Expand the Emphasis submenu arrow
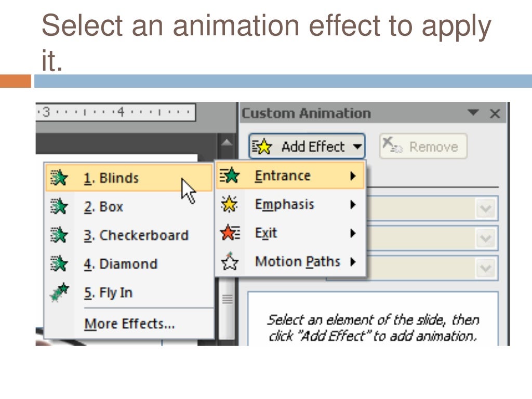This screenshot has width=532, height=399. (353, 204)
